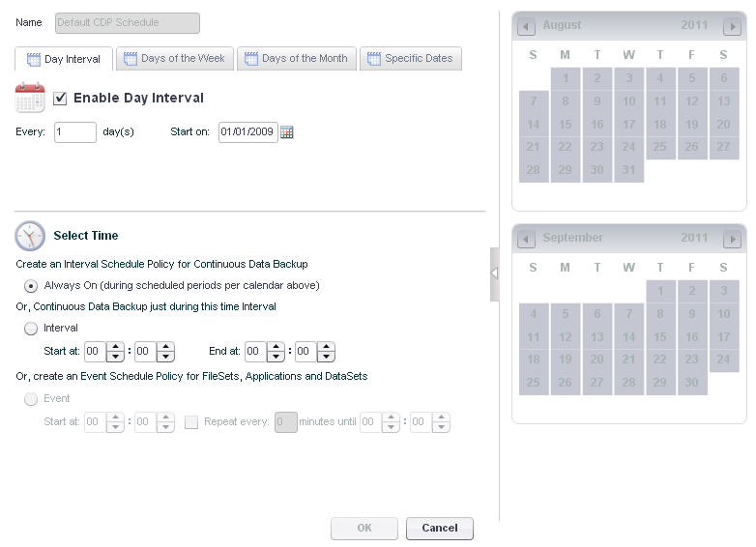
Task: Increase the Interval Start at hour
Action: coord(115,347)
